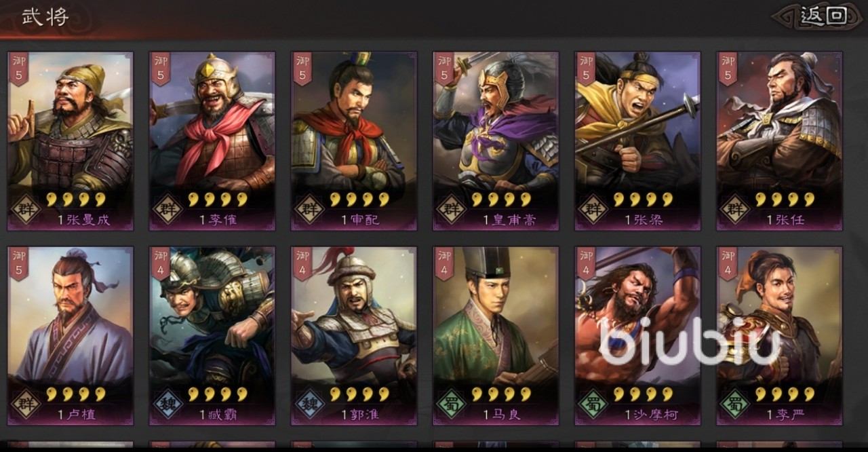The image size is (868, 452).
Task: Open the 臧霸 general card
Action: pos(212,336)
